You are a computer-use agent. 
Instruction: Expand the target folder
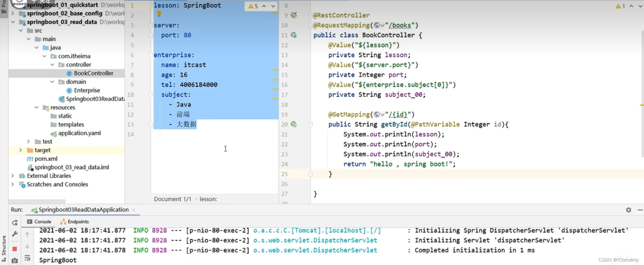coord(21,150)
